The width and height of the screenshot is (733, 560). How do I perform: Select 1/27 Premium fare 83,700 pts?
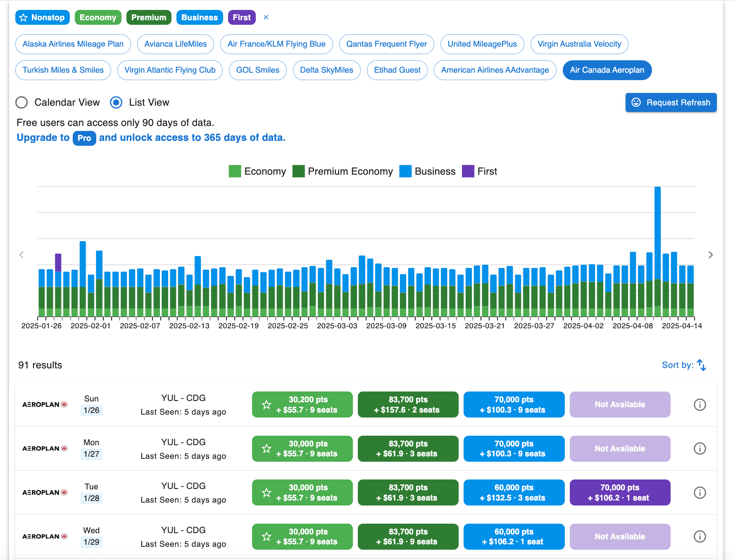[x=408, y=448]
